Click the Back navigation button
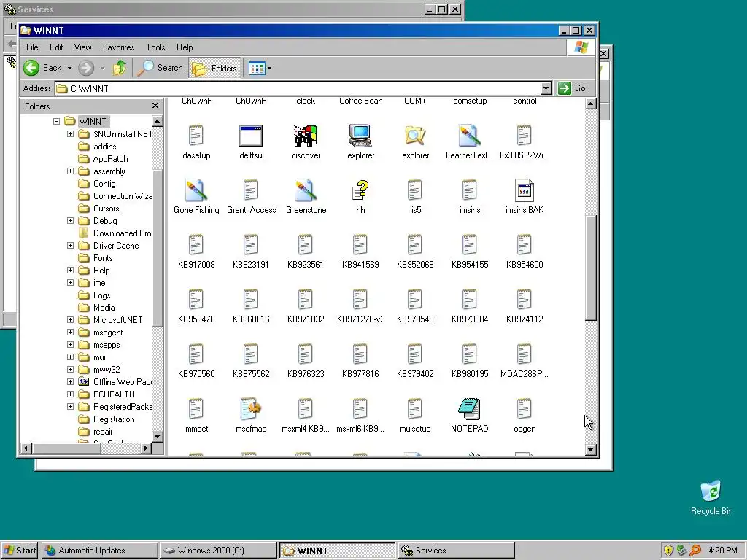The image size is (747, 560). [43, 68]
